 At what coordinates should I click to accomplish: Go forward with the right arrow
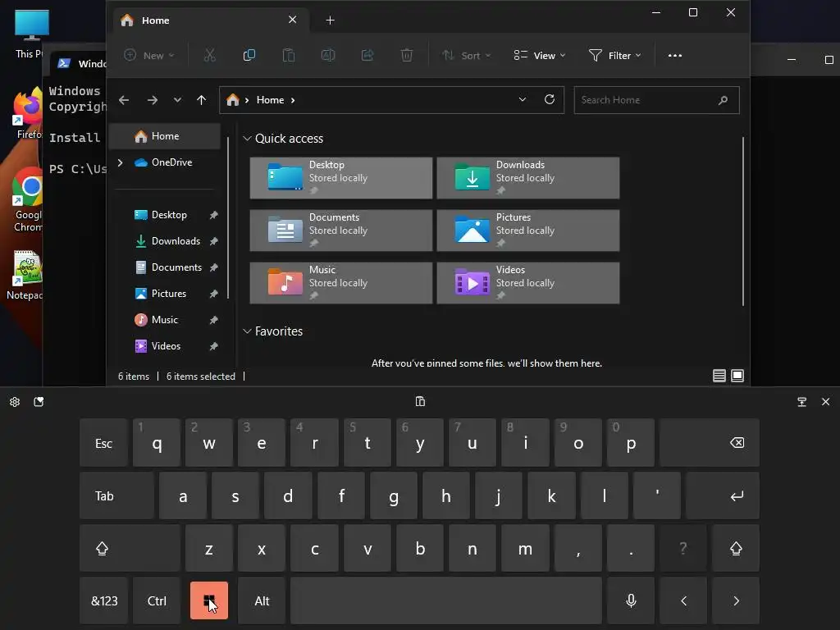tap(153, 100)
